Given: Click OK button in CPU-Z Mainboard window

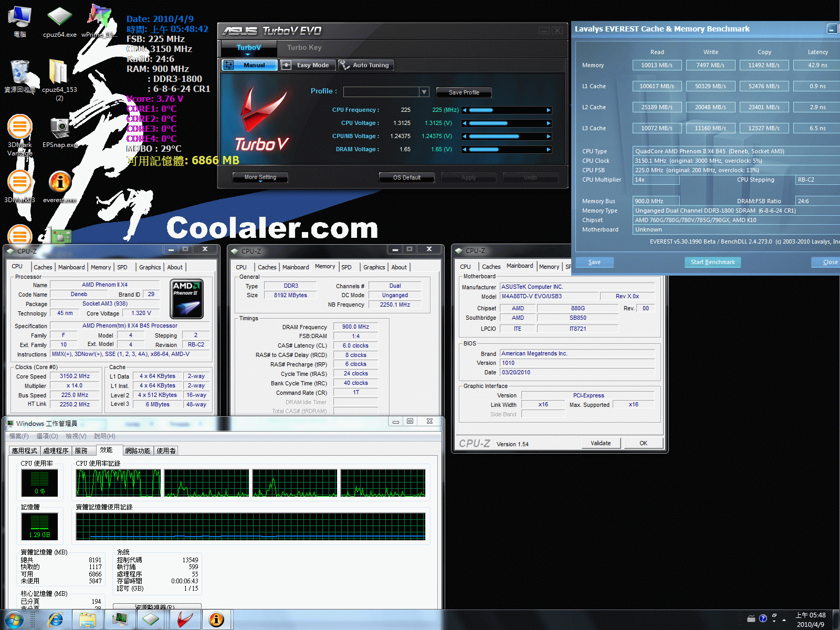Looking at the screenshot, I should tap(643, 443).
